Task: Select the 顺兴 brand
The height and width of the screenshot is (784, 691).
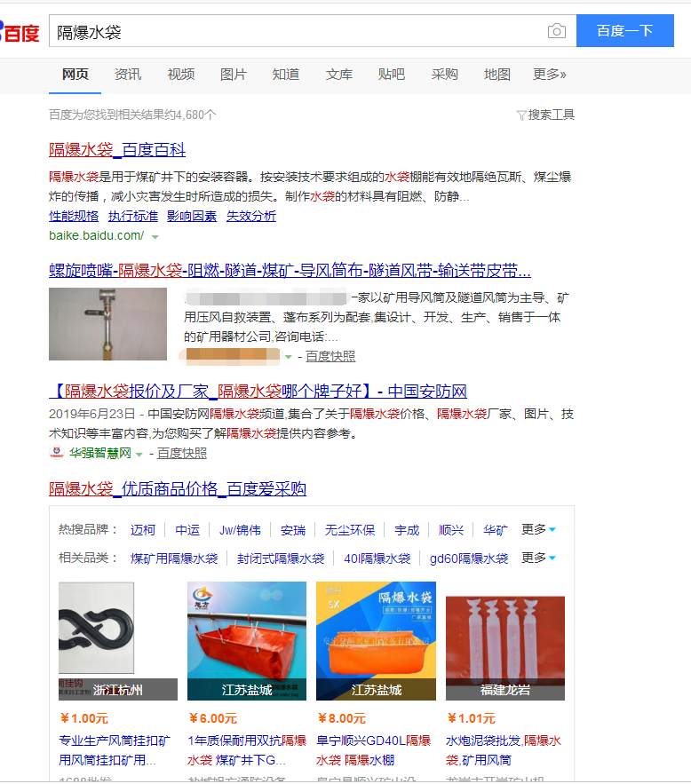Action: (451, 530)
